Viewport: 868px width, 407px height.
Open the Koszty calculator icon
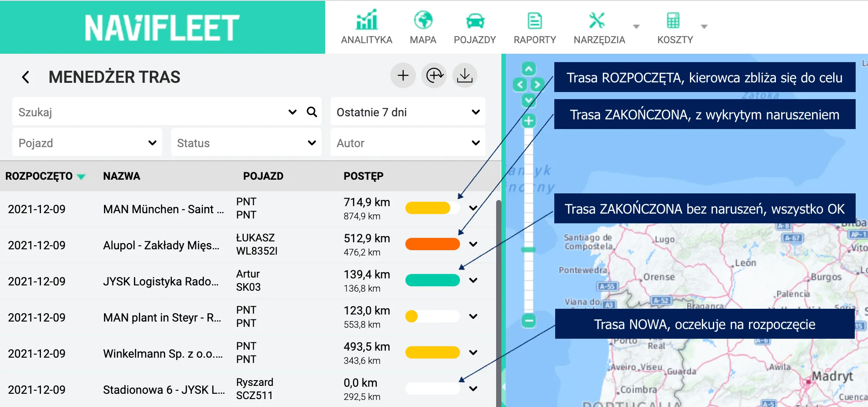point(673,20)
